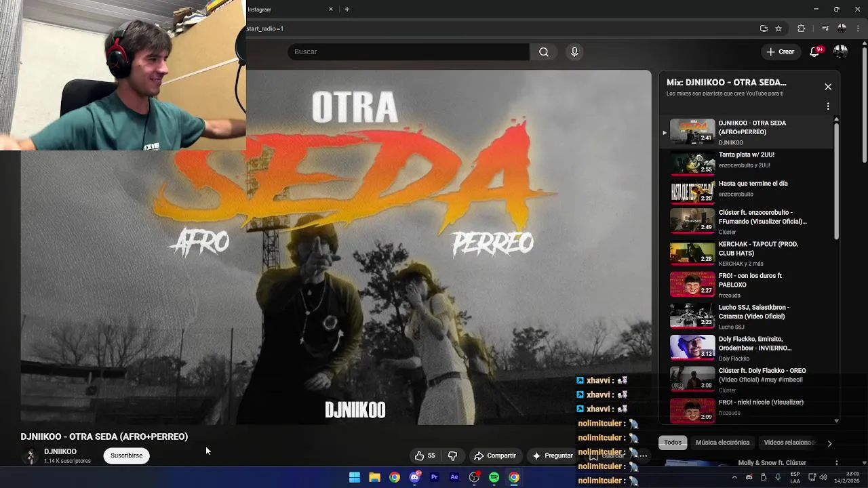The height and width of the screenshot is (488, 868).
Task: Like the video with thumbs up
Action: pos(426,455)
